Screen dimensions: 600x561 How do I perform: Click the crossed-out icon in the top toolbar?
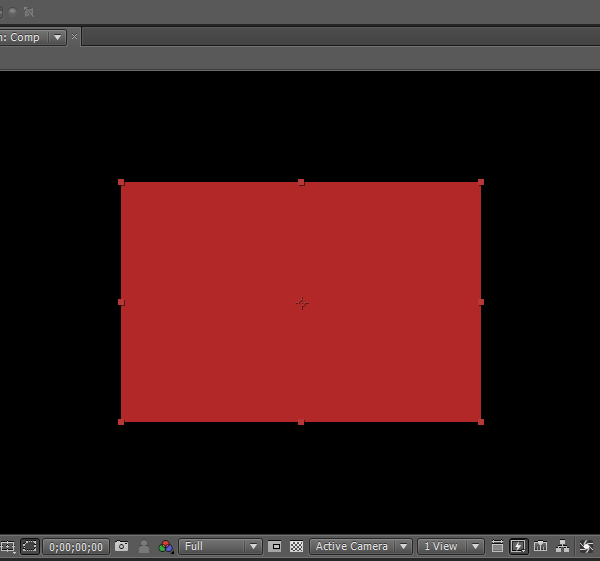[x=29, y=12]
